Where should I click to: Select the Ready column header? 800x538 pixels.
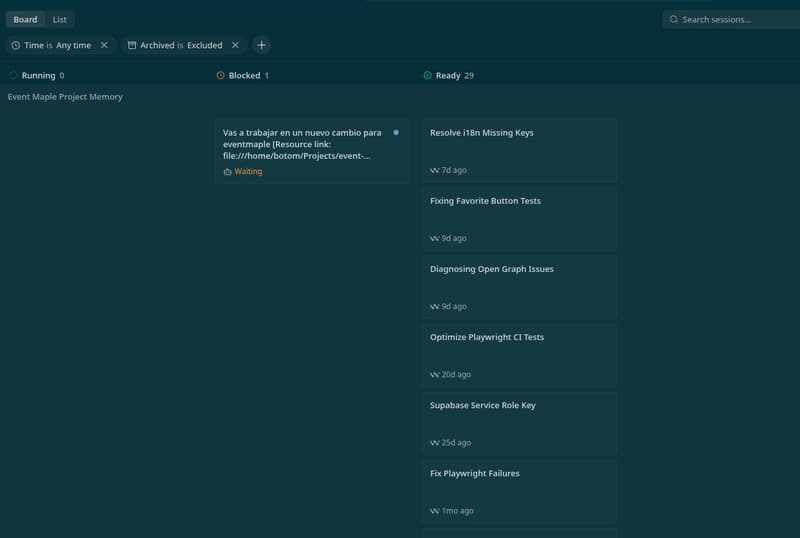click(448, 76)
